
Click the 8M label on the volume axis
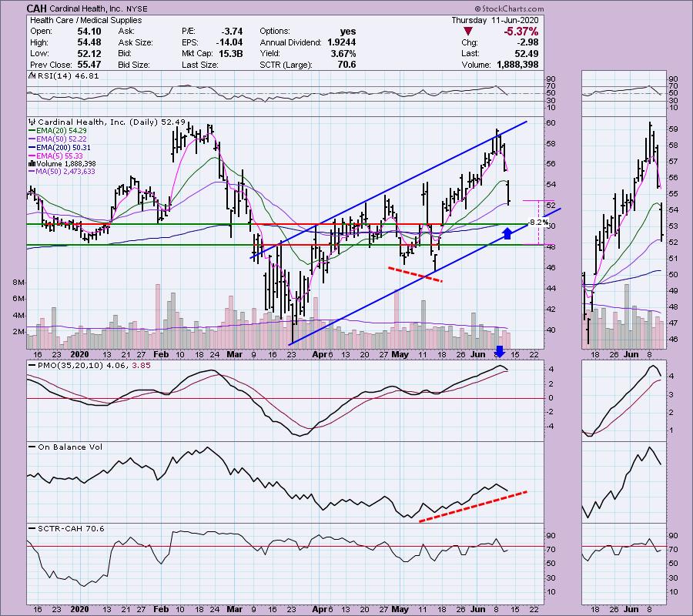[x=18, y=283]
